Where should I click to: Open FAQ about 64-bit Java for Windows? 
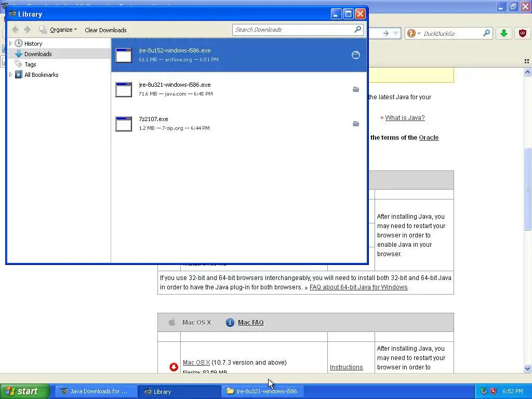click(x=358, y=287)
